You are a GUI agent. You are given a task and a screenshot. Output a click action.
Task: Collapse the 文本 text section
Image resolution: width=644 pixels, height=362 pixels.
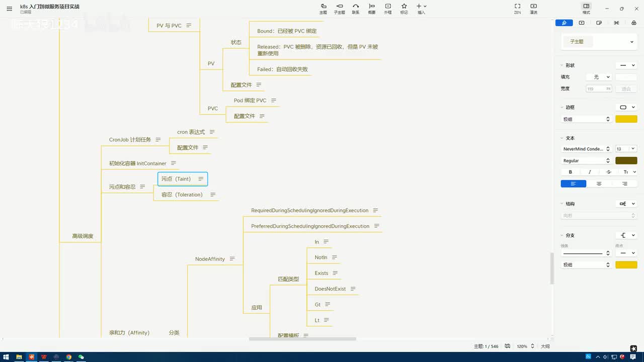pos(562,138)
